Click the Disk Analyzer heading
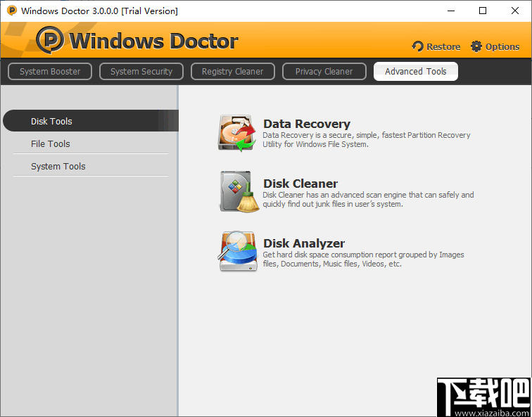Image resolution: width=532 pixels, height=417 pixels. (x=304, y=243)
